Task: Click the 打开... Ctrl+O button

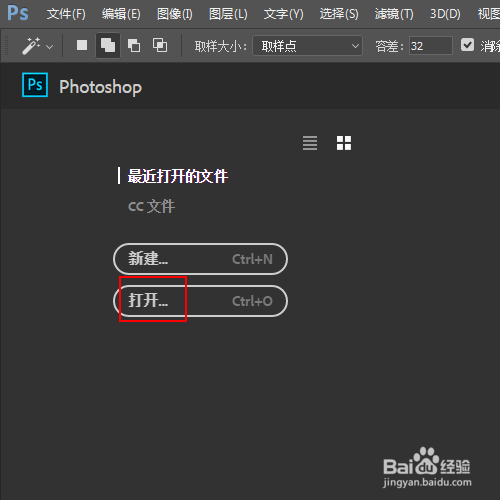Action: tap(200, 301)
